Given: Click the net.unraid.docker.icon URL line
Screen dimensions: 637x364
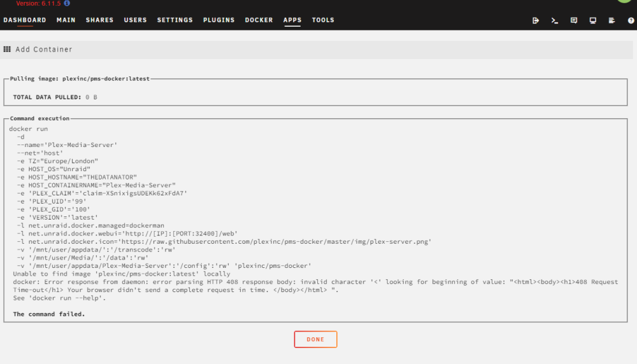Looking at the screenshot, I should (224, 241).
